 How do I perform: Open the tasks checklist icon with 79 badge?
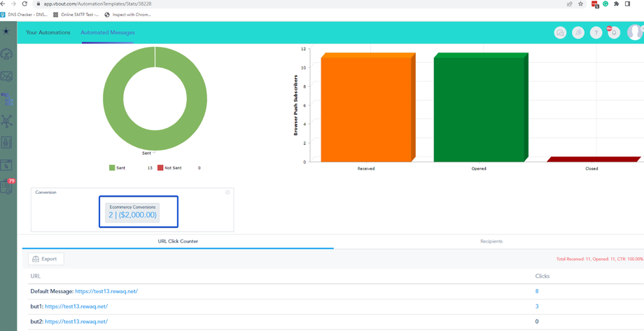coord(7,187)
